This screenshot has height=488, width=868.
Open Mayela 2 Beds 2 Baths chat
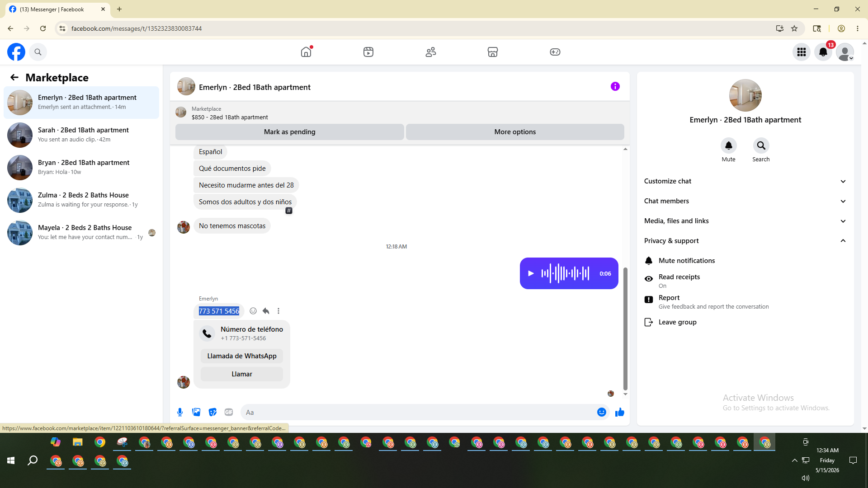[x=81, y=233]
